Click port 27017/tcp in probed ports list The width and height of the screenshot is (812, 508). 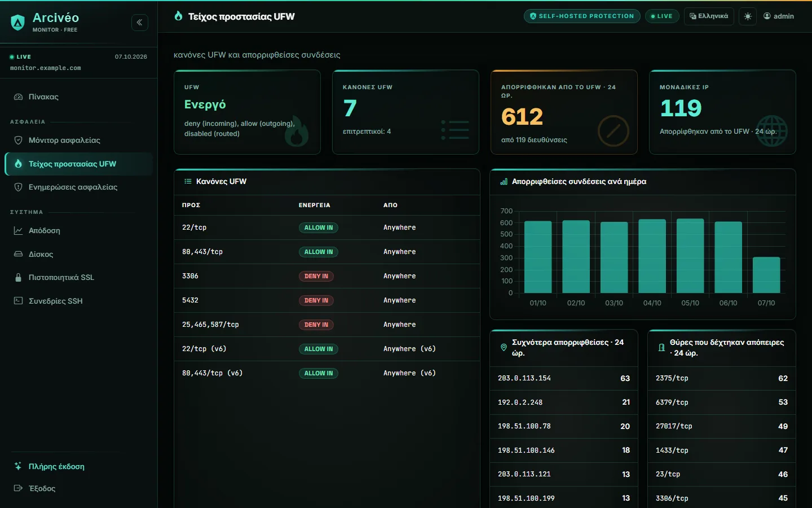pos(674,427)
